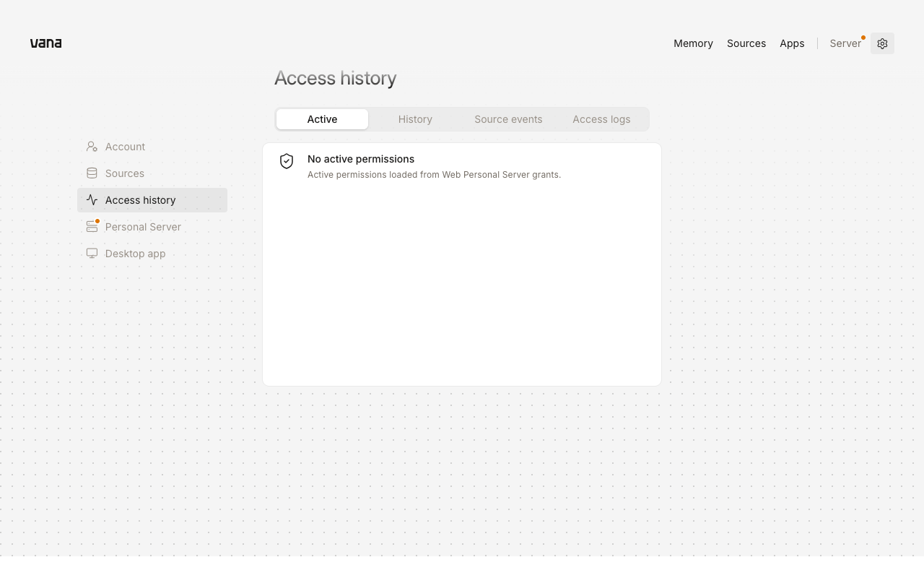The image size is (924, 578).
Task: Open Sources in top navigation
Action: tap(746, 43)
